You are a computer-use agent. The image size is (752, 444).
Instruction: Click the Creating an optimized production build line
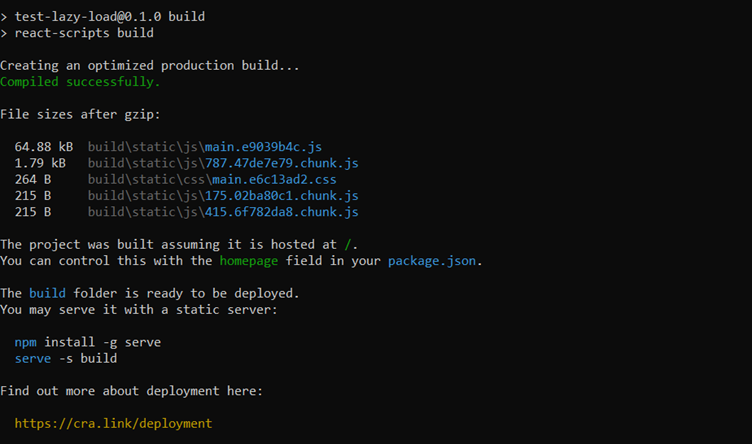pos(150,65)
